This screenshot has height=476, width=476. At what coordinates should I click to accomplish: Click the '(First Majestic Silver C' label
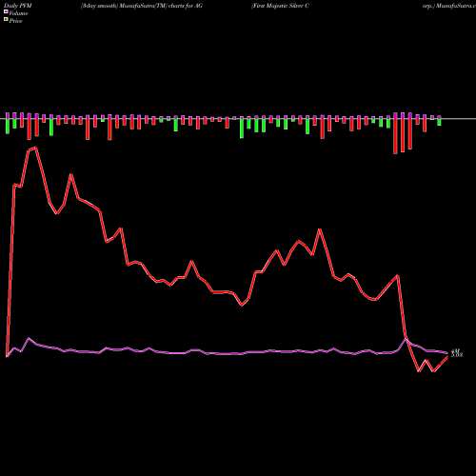pos(280,6)
